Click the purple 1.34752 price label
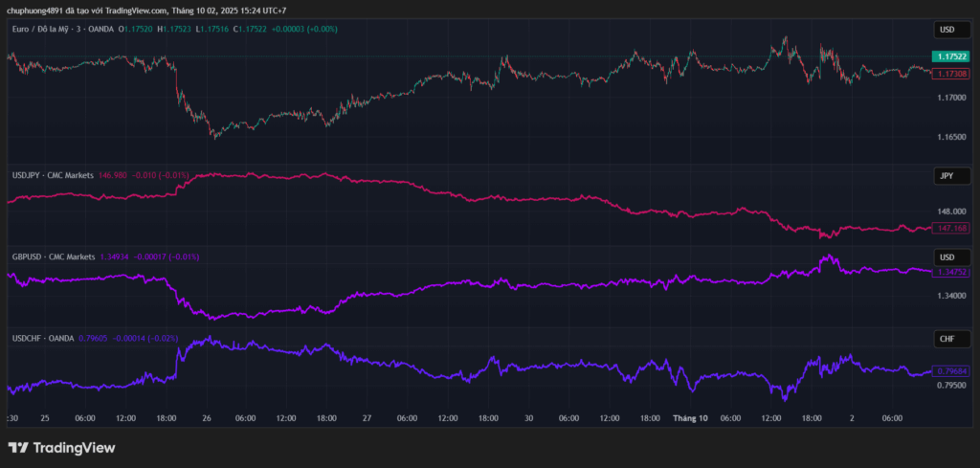980x468 pixels. point(950,272)
